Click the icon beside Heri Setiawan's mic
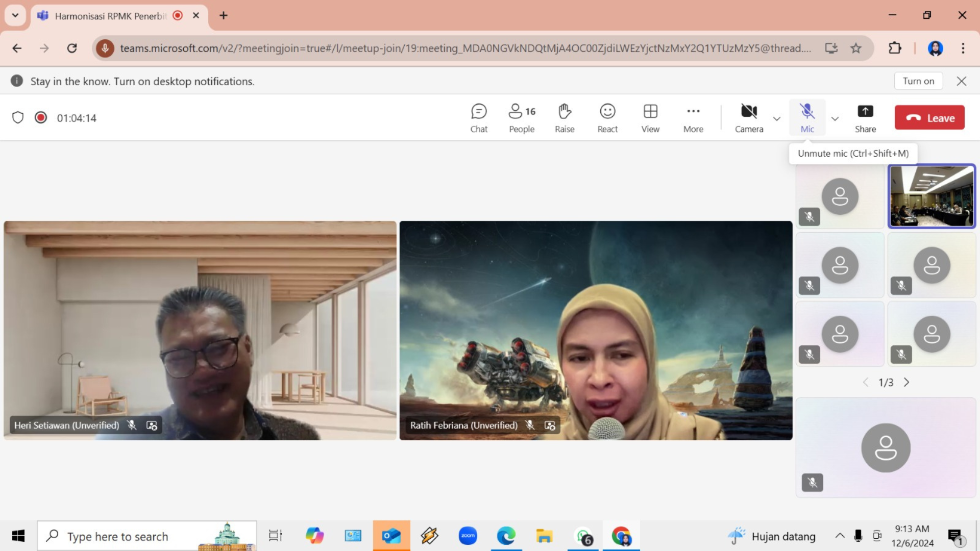This screenshot has width=980, height=551. tap(152, 425)
